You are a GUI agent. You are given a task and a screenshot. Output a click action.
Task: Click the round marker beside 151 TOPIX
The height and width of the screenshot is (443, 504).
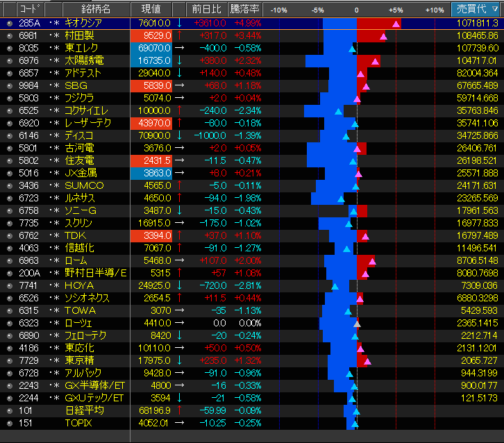pos(10,423)
